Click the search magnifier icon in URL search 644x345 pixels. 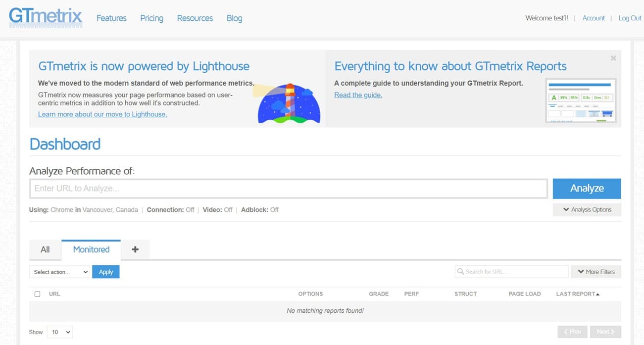pyautogui.click(x=460, y=272)
